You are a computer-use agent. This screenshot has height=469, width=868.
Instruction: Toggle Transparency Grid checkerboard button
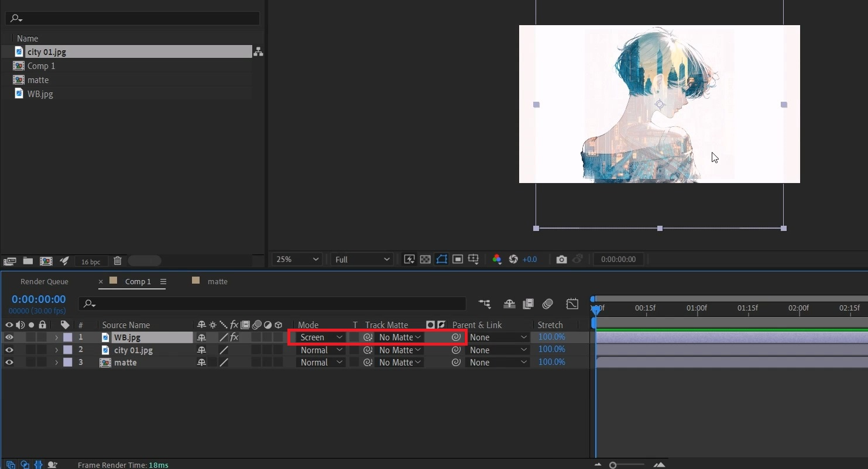click(426, 259)
